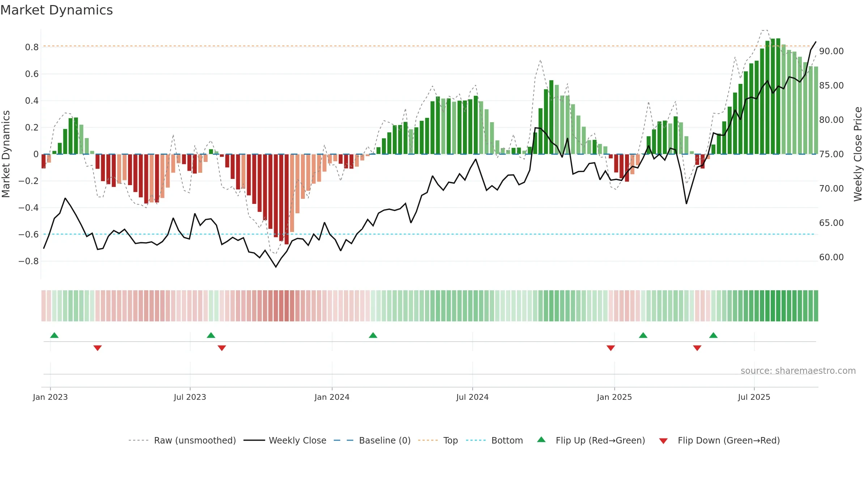The width and height of the screenshot is (868, 488).
Task: Click the Jul 2024 x-axis label
Action: [472, 397]
